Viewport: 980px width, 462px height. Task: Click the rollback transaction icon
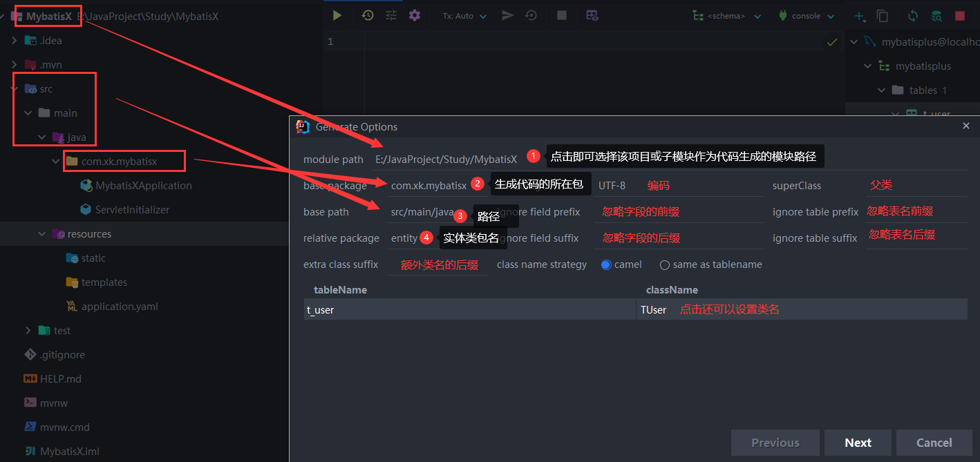point(531,15)
